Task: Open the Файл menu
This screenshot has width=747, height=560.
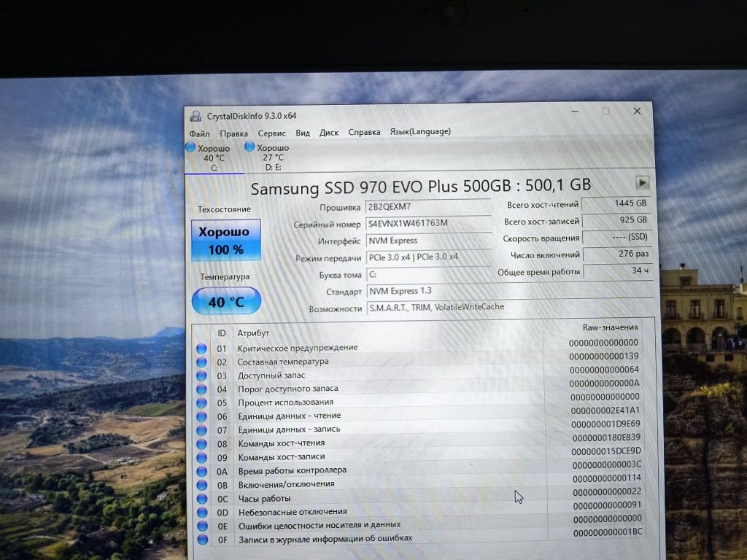Action: (x=199, y=134)
